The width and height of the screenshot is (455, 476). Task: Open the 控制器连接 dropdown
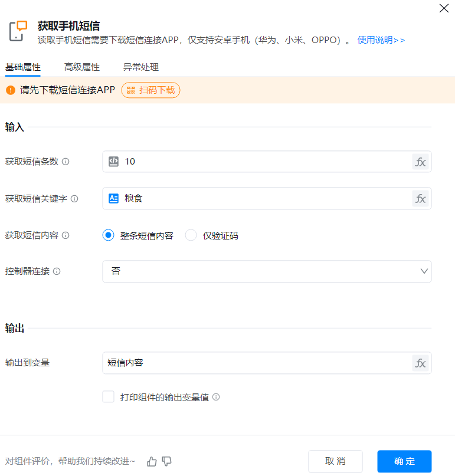[x=267, y=271]
